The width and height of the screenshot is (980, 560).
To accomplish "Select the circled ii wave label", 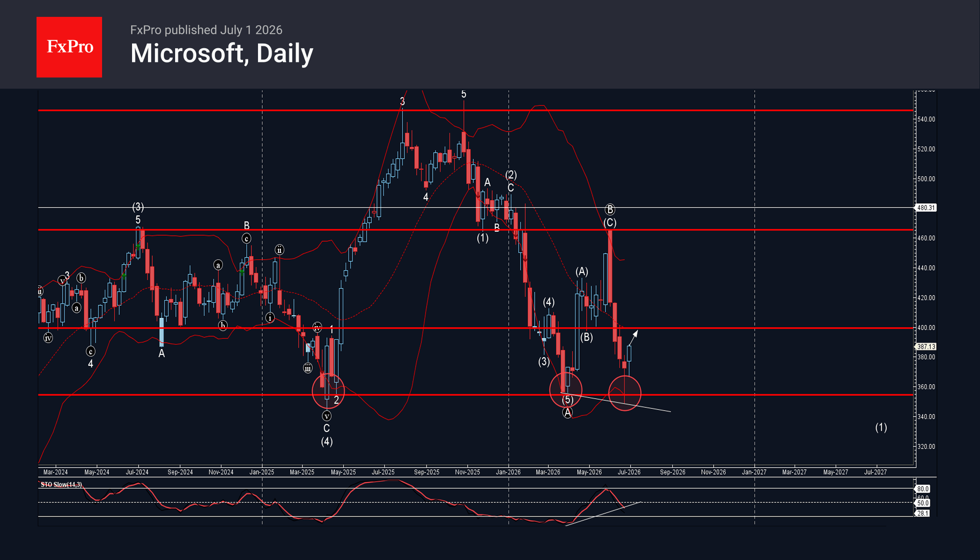I will [x=279, y=250].
